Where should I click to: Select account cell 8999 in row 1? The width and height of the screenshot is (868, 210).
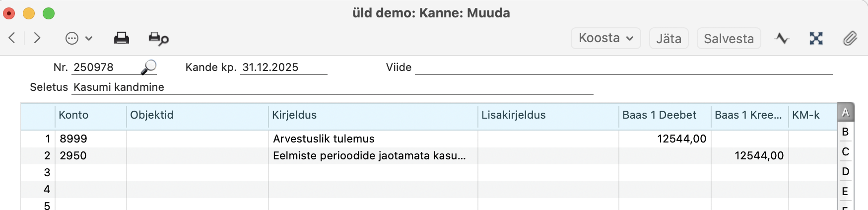[90, 139]
